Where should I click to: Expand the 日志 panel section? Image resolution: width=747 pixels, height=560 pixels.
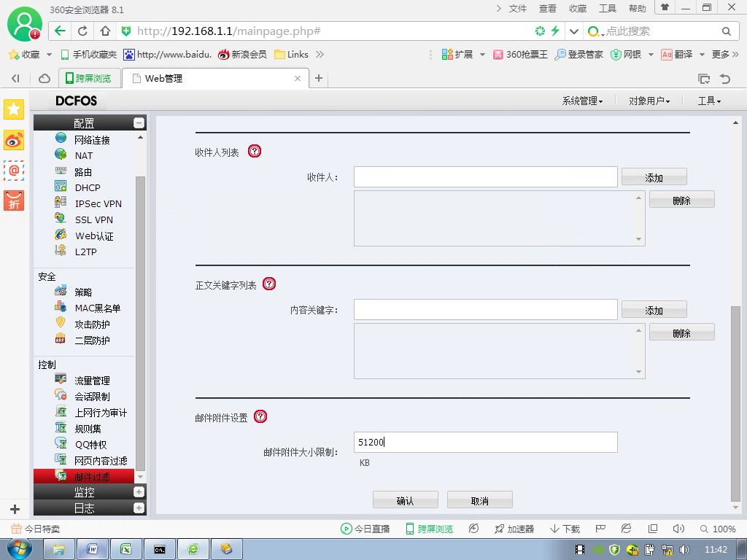click(x=139, y=508)
